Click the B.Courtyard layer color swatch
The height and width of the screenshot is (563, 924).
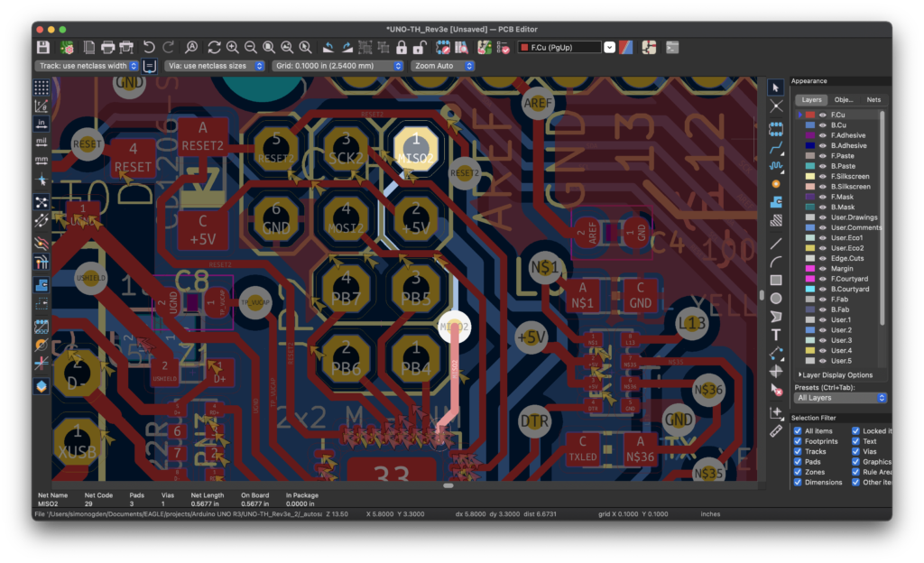[810, 289]
